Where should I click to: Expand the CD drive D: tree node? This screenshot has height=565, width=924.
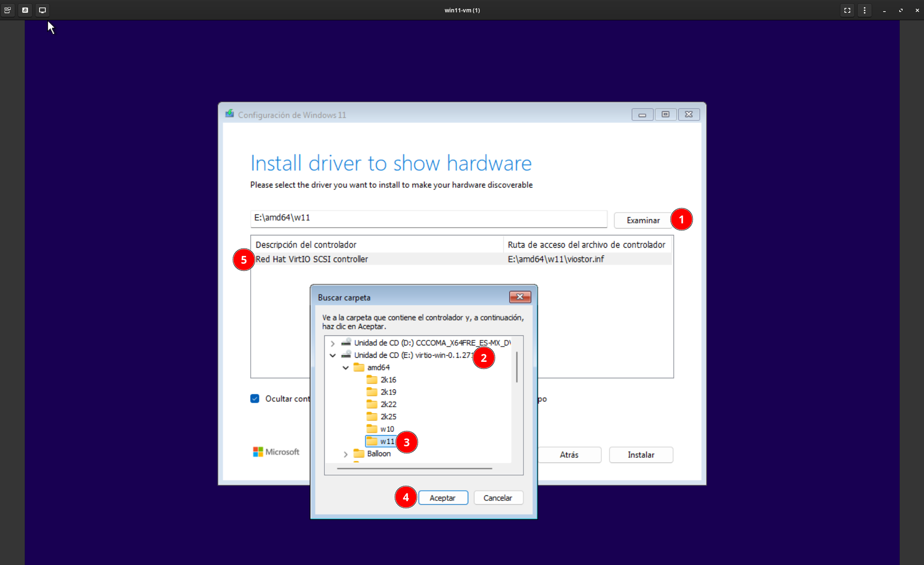pos(333,343)
